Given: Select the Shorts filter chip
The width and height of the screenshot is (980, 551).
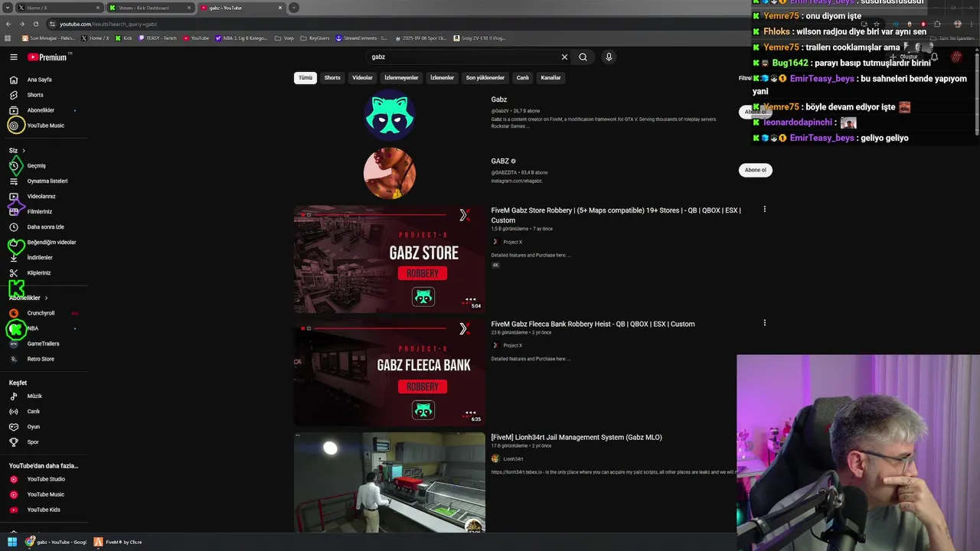Looking at the screenshot, I should tap(332, 78).
